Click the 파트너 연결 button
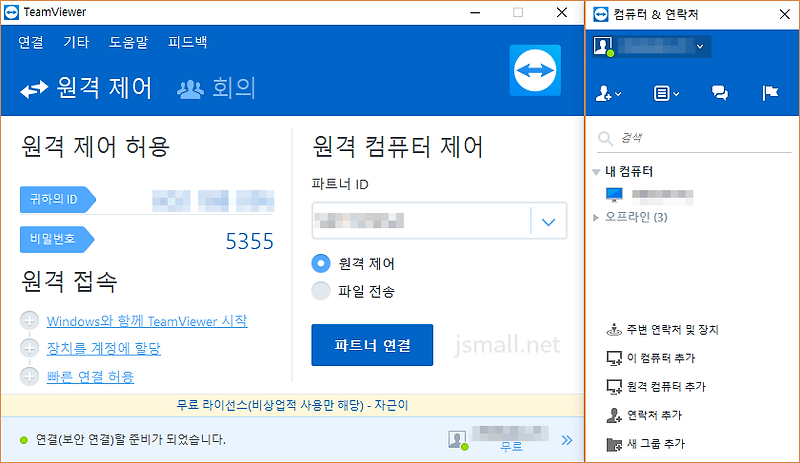Screen dimensions: 800x463 372,345
